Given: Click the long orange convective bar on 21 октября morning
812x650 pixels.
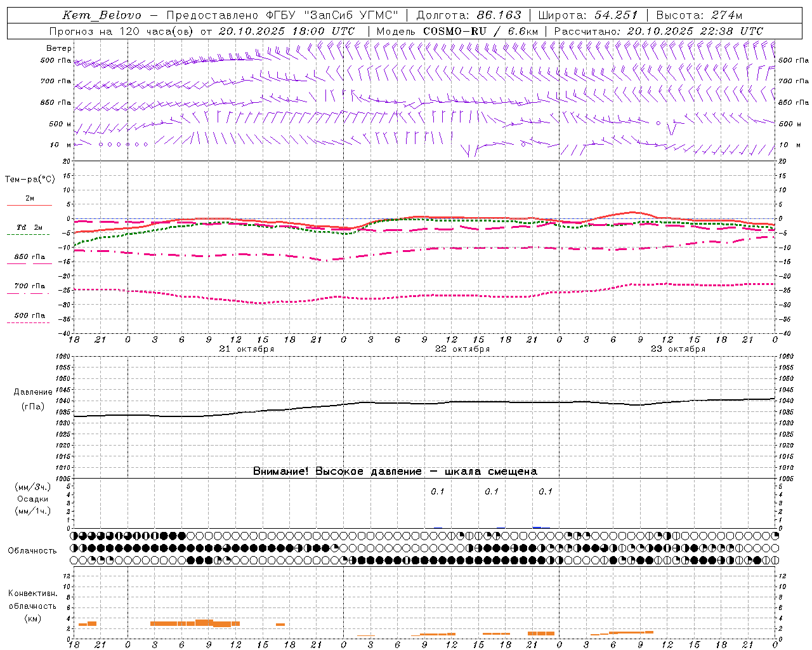Looking at the screenshot, I should tap(195, 623).
